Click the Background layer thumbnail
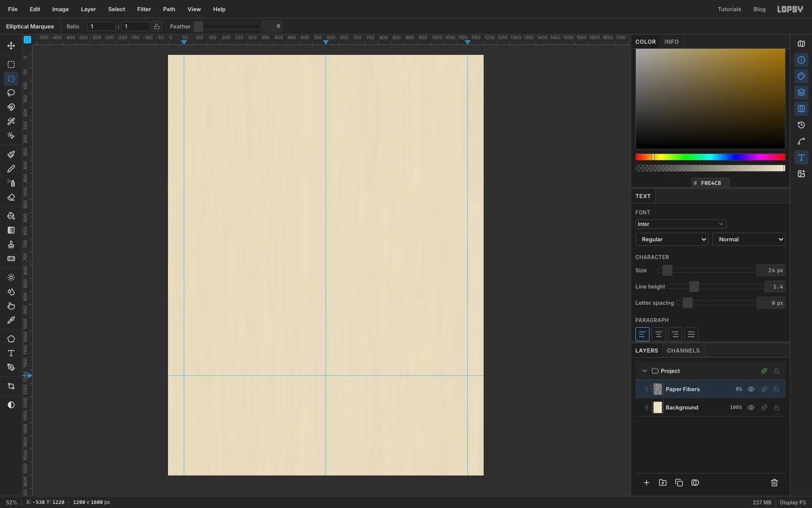This screenshot has width=812, height=508. [658, 407]
